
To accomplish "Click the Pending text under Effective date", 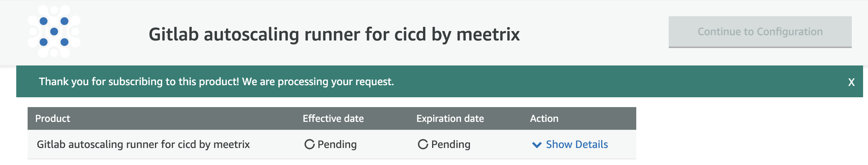I will (337, 144).
